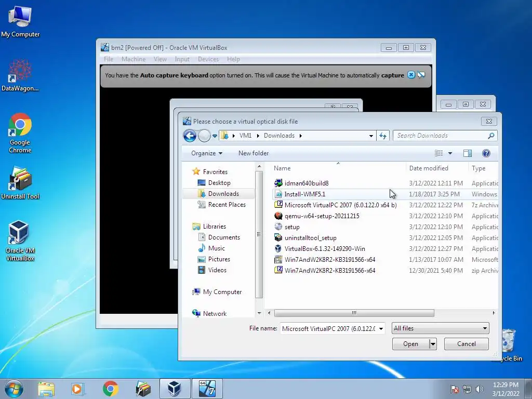532x399 pixels.
Task: Open the Action Center flag icon
Action: tap(455, 389)
